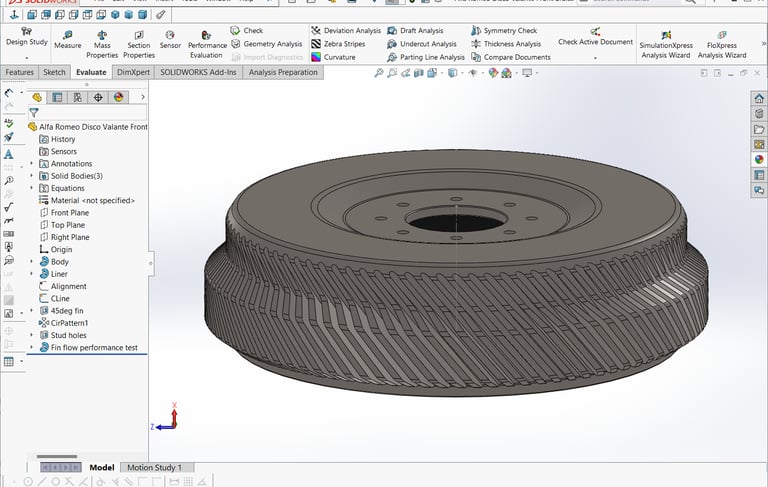Select the Right Plane
Screen dimensions: 768x487
tap(64, 237)
